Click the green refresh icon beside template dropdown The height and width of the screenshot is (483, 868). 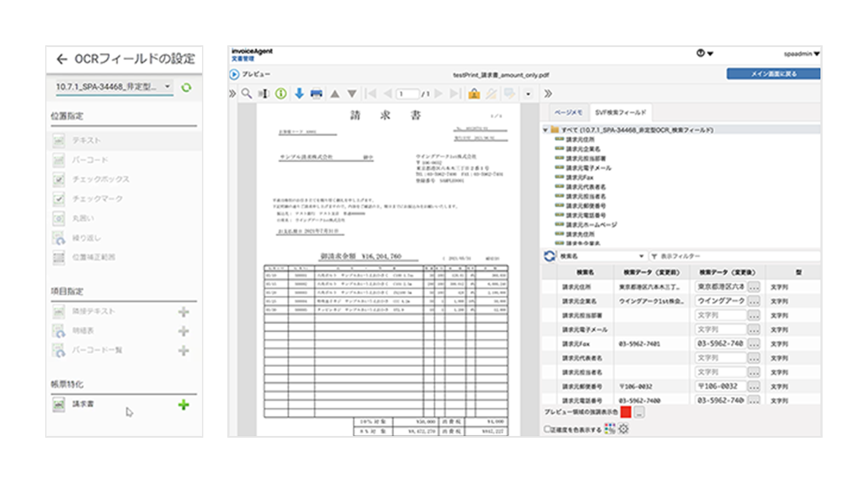tap(187, 87)
